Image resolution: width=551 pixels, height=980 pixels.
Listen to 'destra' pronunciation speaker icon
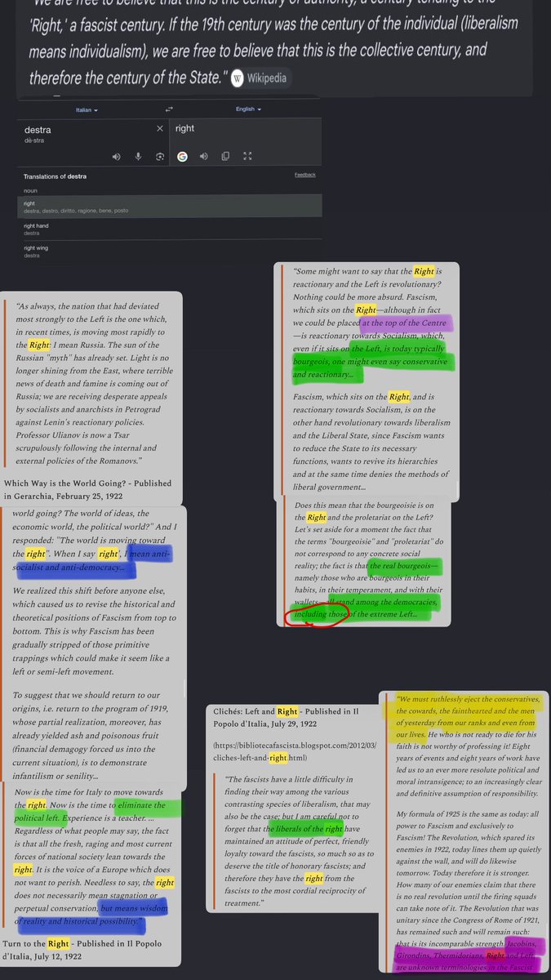(x=117, y=157)
